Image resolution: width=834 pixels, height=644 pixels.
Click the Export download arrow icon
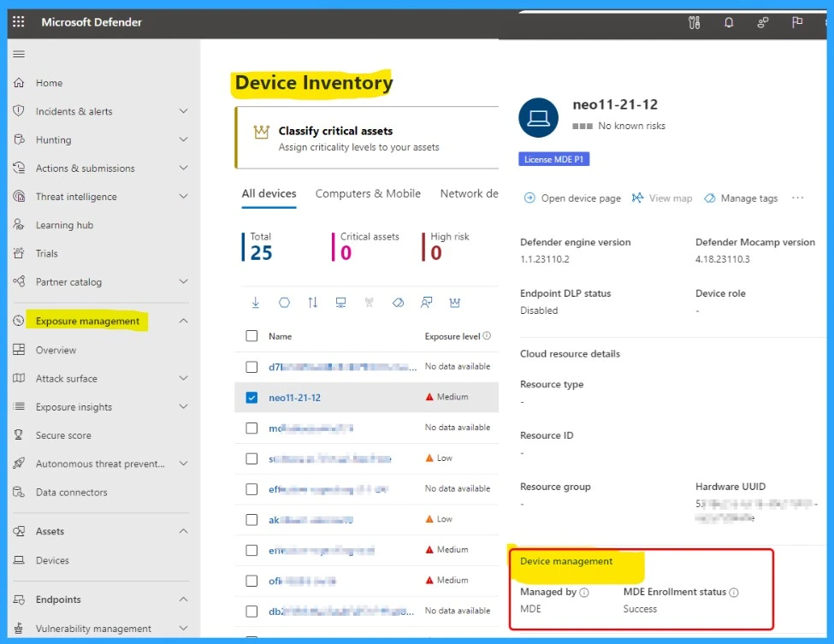[255, 303]
